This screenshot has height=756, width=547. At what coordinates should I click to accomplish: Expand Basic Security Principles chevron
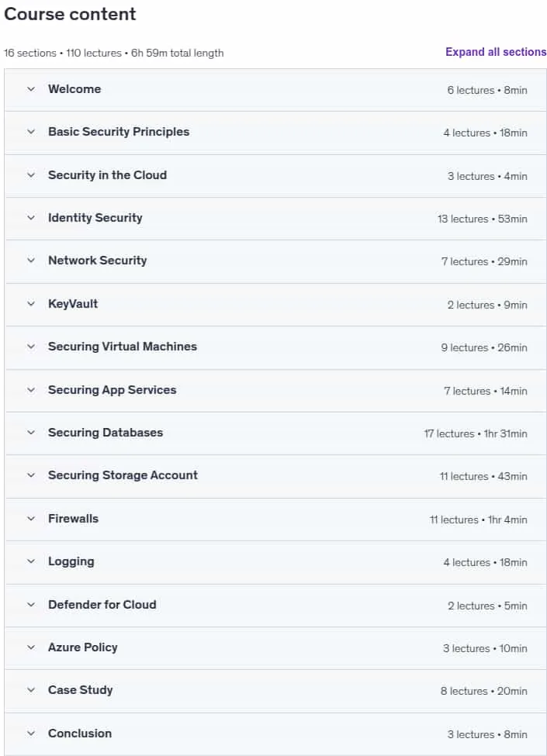point(31,132)
